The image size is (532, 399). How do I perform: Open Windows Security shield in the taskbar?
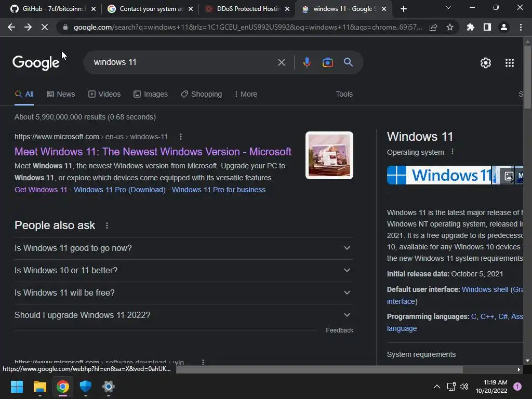click(x=86, y=387)
